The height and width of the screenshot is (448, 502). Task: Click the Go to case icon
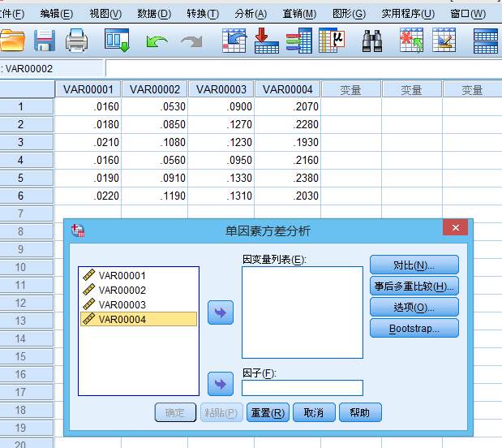[234, 41]
